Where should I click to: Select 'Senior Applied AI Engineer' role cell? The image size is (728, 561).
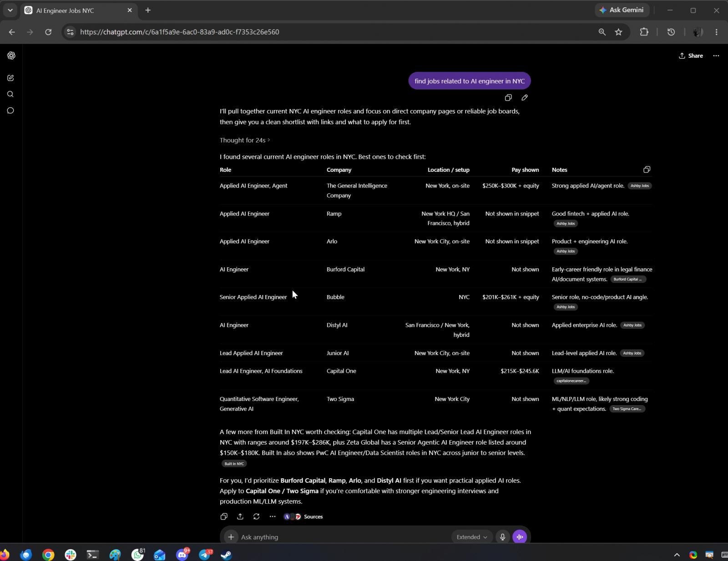coord(253,297)
